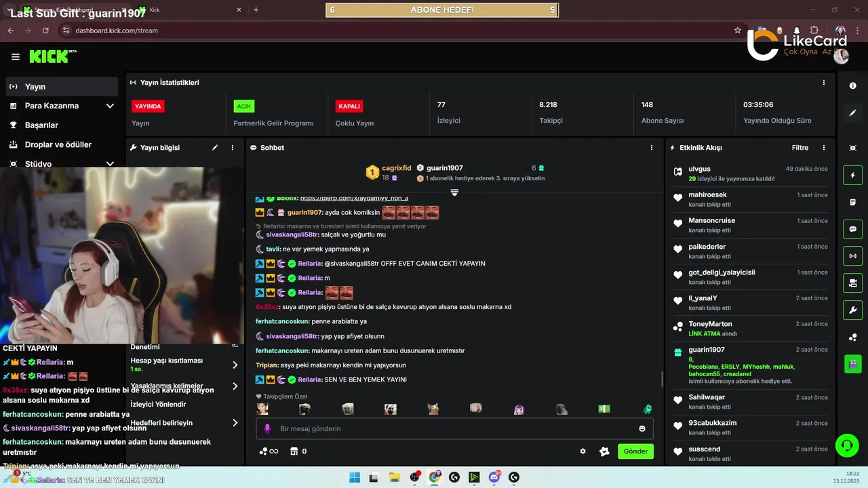This screenshot has height=488, width=868.
Task: Toggle the server-style widget icon in the right sidebar
Action: tap(852, 283)
